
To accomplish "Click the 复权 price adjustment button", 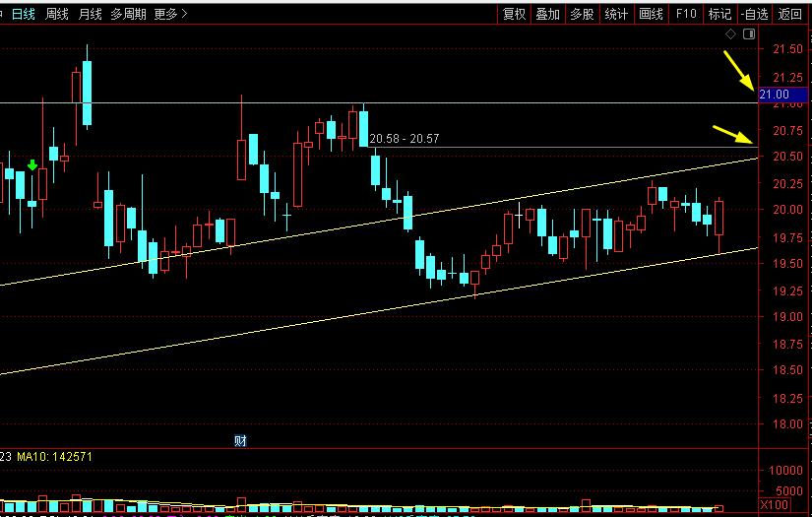I will 514,14.
